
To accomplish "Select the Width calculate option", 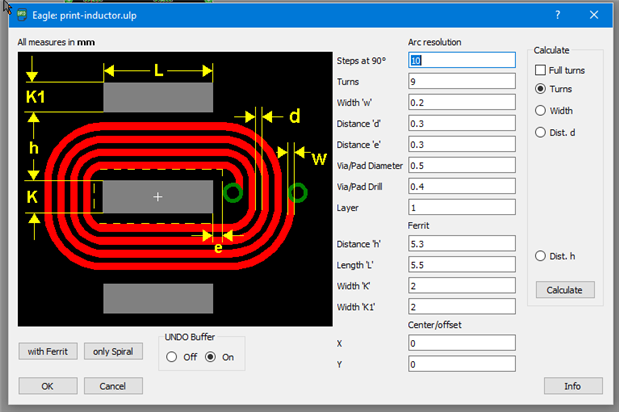I will coord(541,110).
